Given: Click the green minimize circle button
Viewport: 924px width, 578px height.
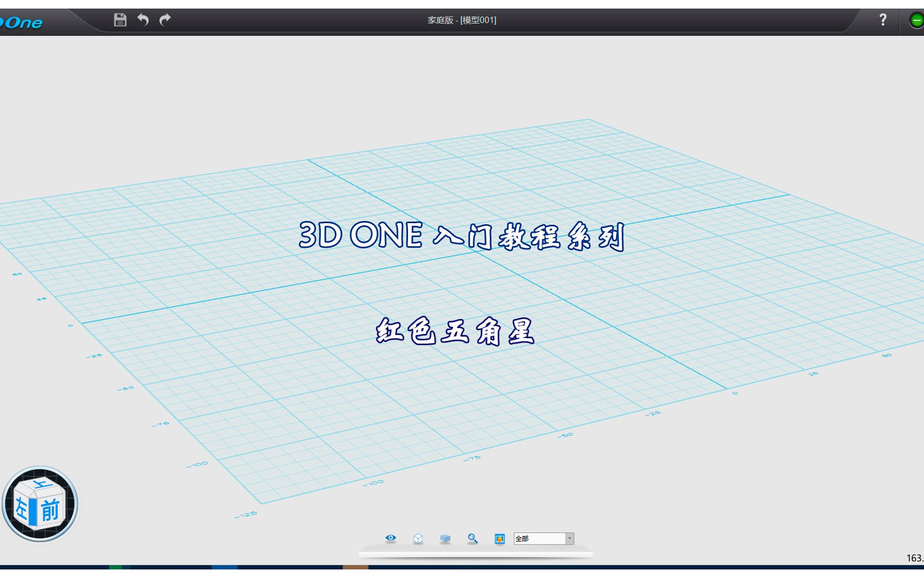Looking at the screenshot, I should [917, 21].
